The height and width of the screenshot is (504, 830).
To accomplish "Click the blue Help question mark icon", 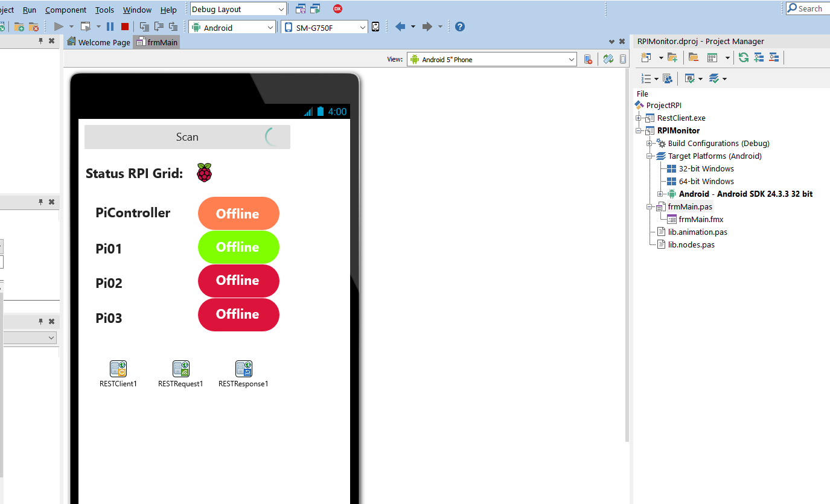I will 460,27.
